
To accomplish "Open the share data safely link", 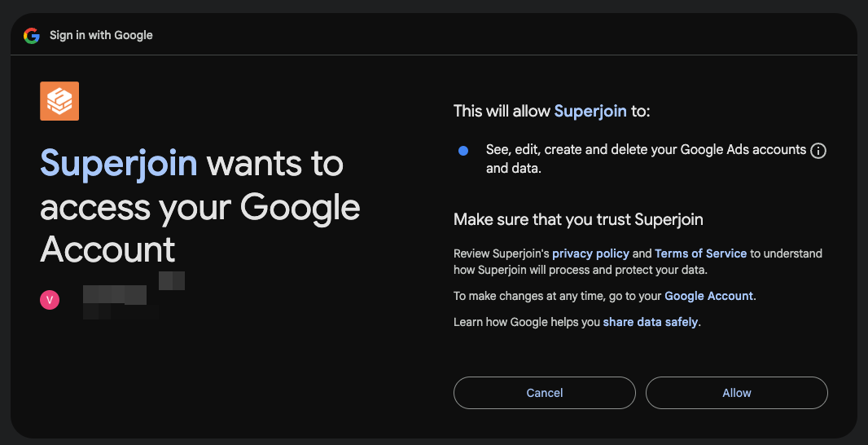I will click(x=651, y=322).
